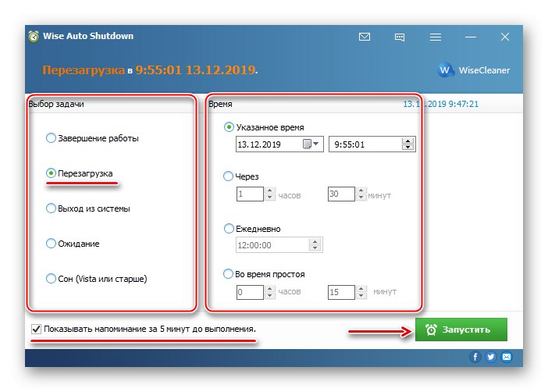Click the Перезагрузка в 9:55:01 status text
Screen dimensions: 548x392
click(150, 70)
